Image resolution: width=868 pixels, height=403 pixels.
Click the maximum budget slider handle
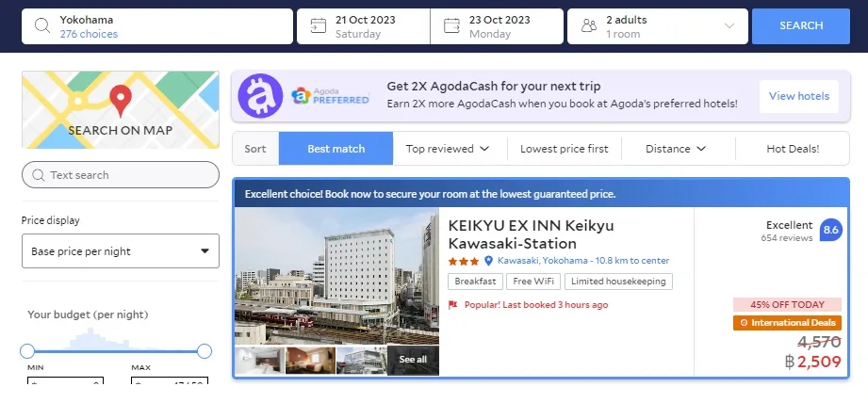point(205,351)
